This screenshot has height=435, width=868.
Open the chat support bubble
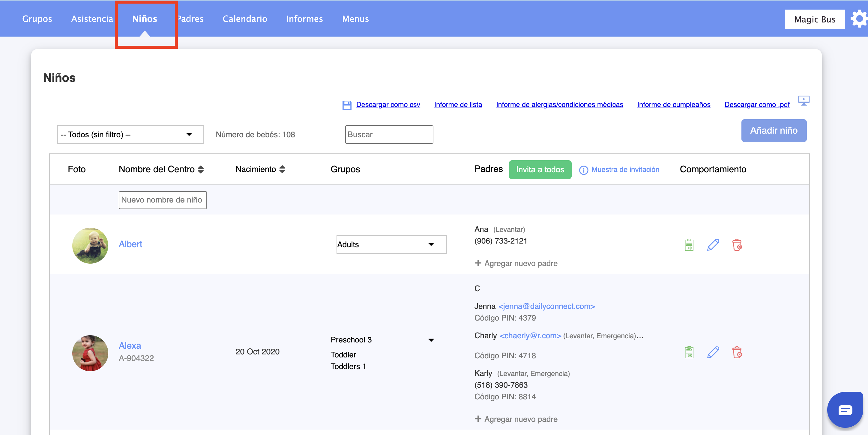coord(845,410)
